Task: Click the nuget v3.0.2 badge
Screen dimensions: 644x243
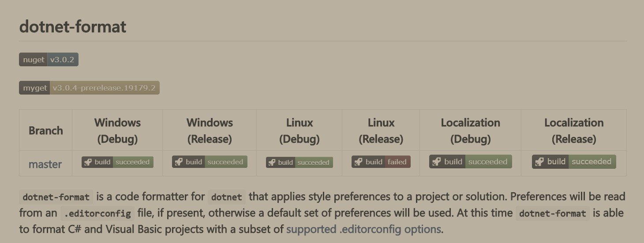Action: click(x=49, y=60)
